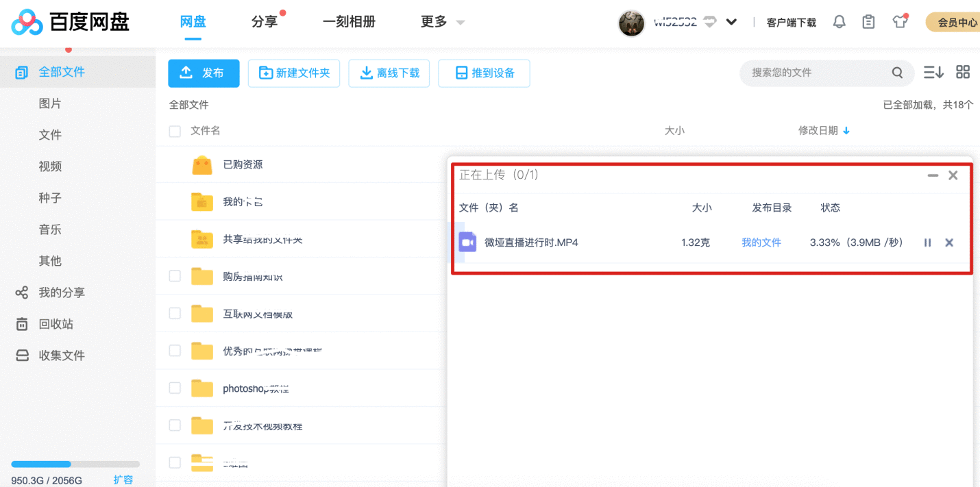
Task: Open 我的分享 in the sidebar
Action: point(62,292)
